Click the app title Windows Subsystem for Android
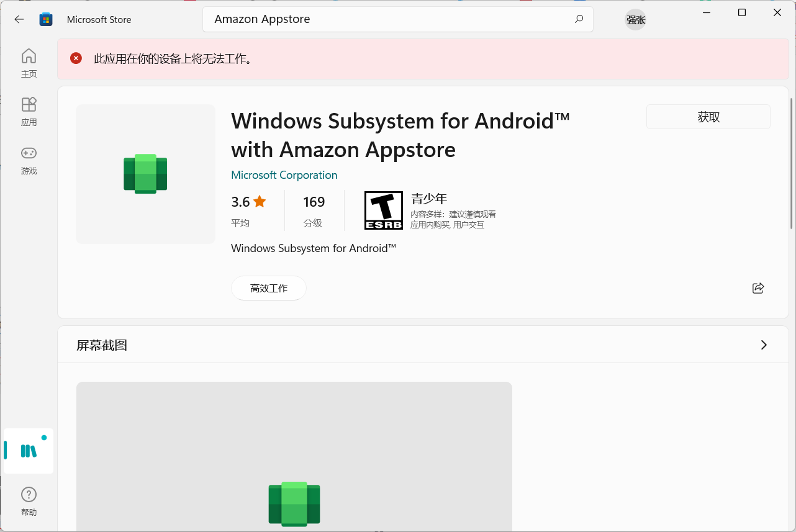 coord(400,135)
